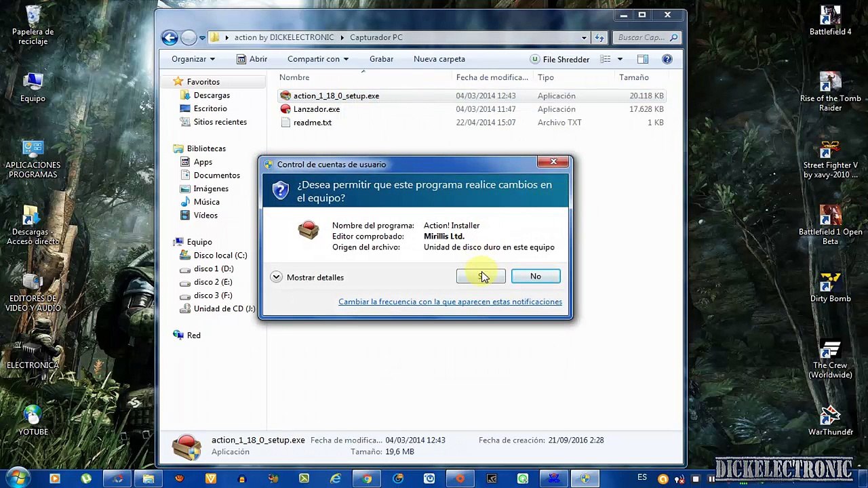This screenshot has height=488, width=868.
Task: Open the Música library
Action: (x=207, y=202)
